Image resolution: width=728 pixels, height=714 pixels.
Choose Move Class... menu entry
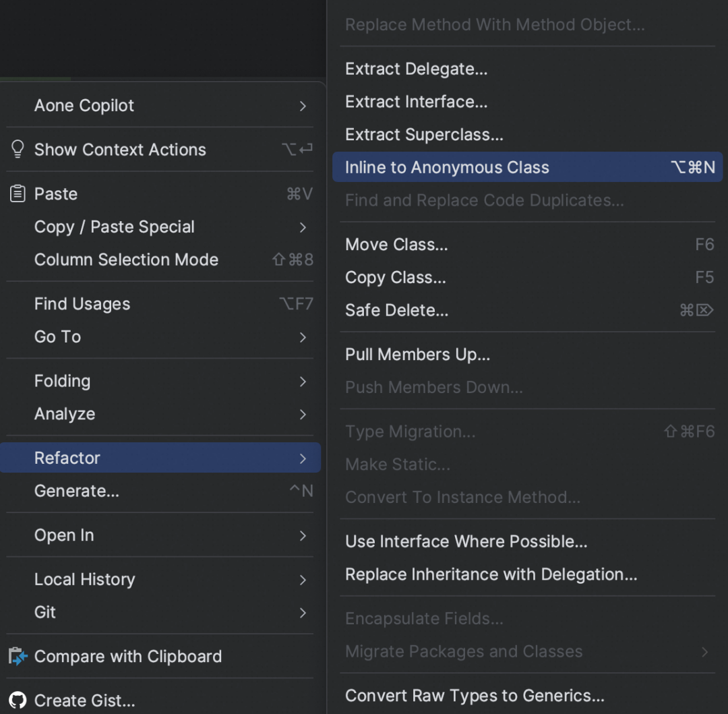point(527,244)
